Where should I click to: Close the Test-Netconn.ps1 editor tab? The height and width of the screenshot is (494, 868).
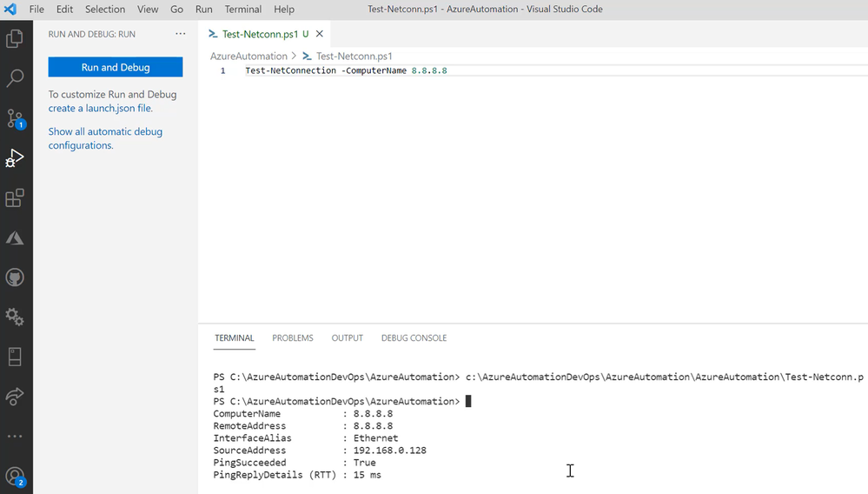click(320, 34)
